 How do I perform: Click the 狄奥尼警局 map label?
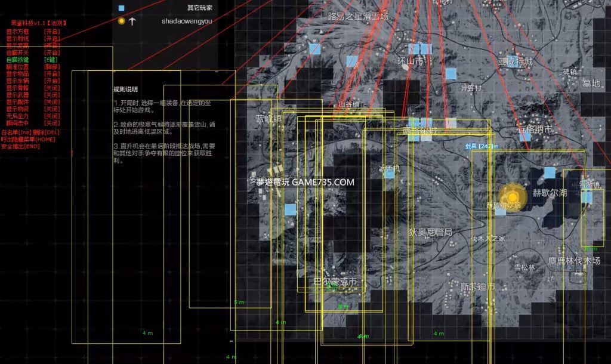click(x=430, y=232)
